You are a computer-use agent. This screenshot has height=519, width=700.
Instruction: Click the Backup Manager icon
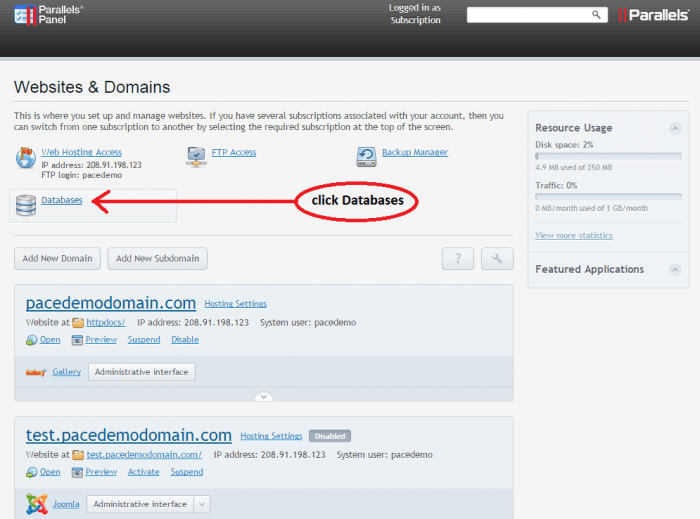click(x=365, y=157)
